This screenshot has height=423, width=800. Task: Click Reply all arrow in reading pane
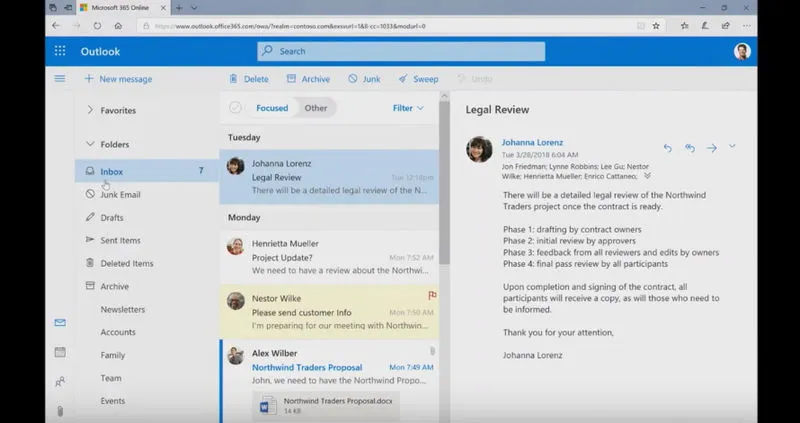pos(690,148)
